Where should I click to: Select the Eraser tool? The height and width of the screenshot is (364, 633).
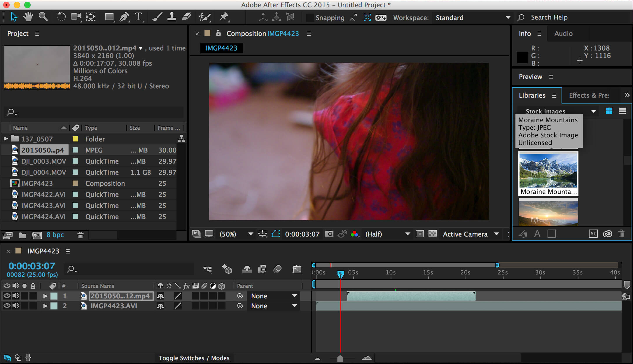click(186, 17)
